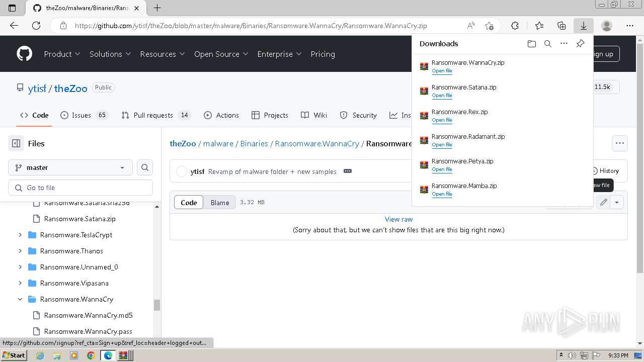The height and width of the screenshot is (362, 644).
Task: Open WinRAR from the taskbar
Action: tap(124, 355)
